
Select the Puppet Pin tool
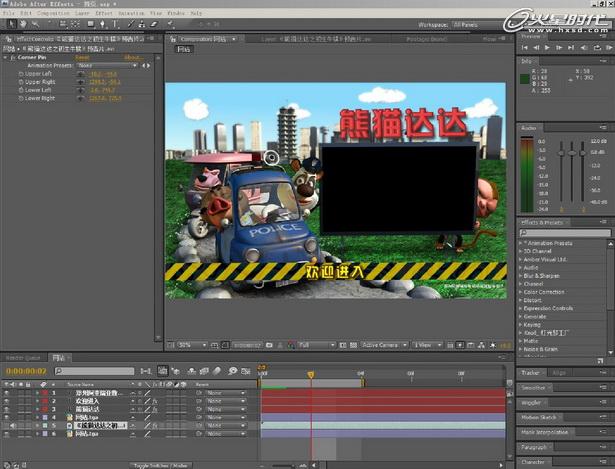coord(170,24)
